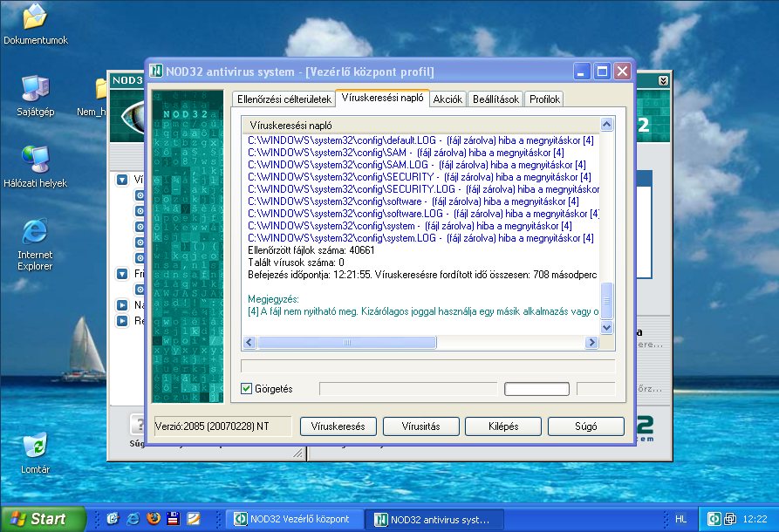This screenshot has height=532, width=779.
Task: Click the floppy disk quick launch icon
Action: (174, 519)
